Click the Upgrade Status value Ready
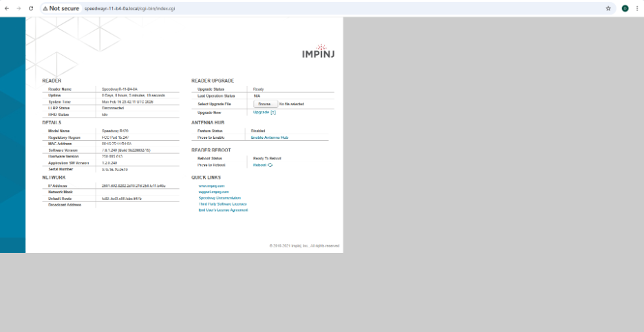 coord(258,89)
